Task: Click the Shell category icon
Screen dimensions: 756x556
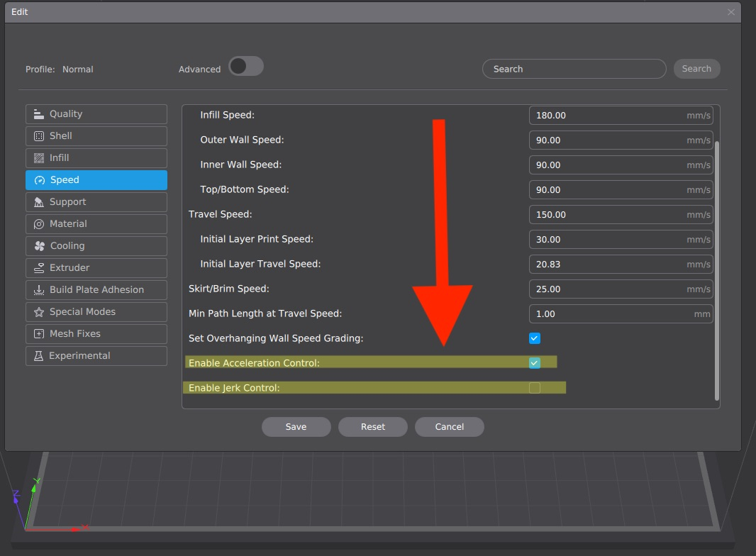Action: point(39,136)
